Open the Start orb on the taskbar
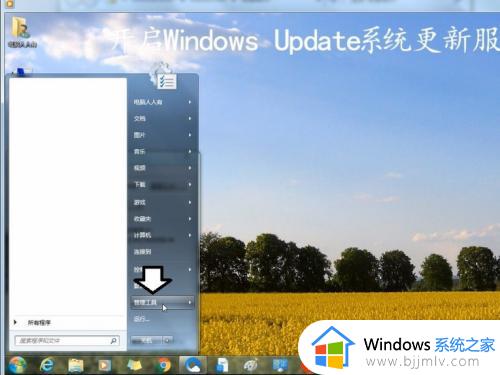 coord(17,365)
